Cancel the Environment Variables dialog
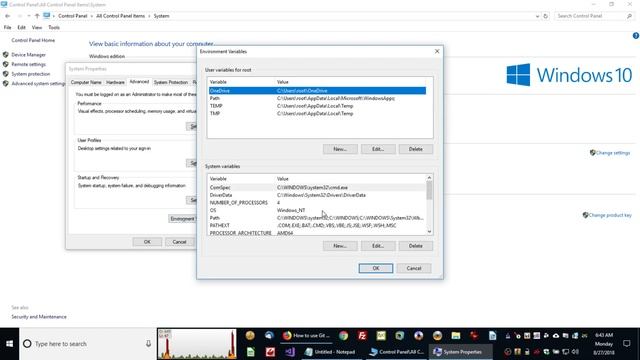 (x=414, y=268)
